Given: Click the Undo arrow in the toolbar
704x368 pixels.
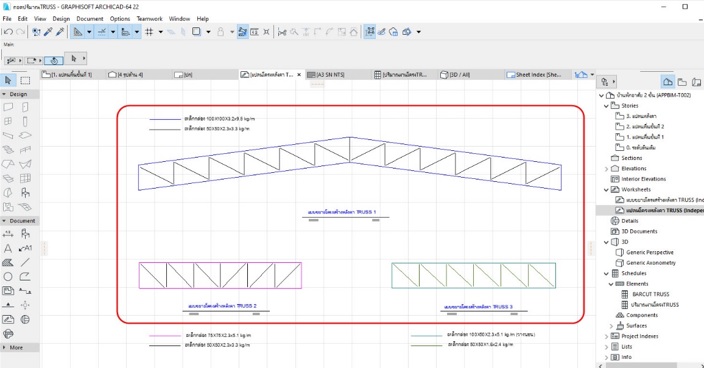Looking at the screenshot, I should 8,32.
